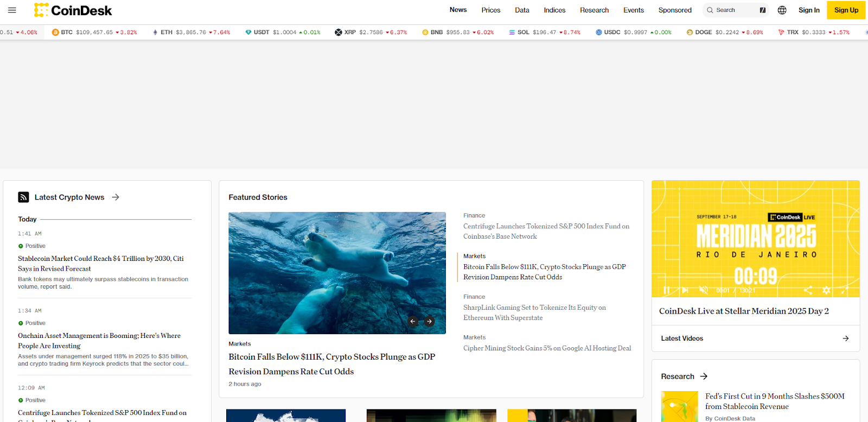
Task: Click the DOGE ticker icon
Action: point(690,32)
